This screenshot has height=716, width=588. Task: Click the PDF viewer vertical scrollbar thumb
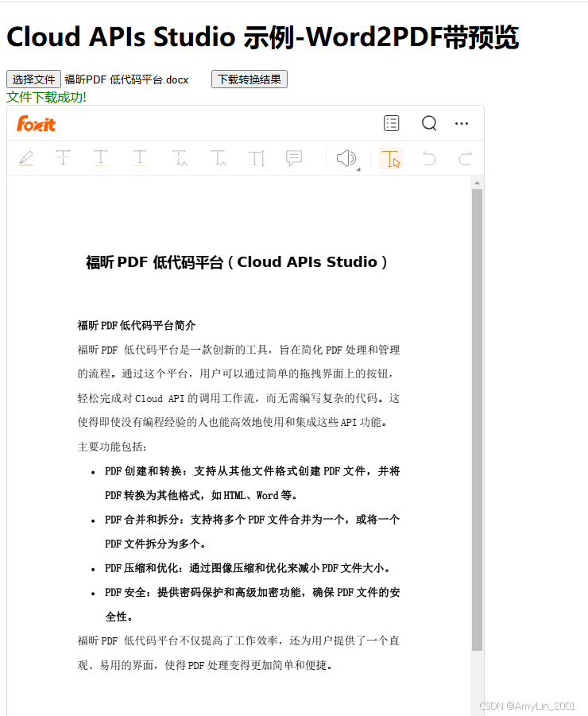tap(477, 420)
